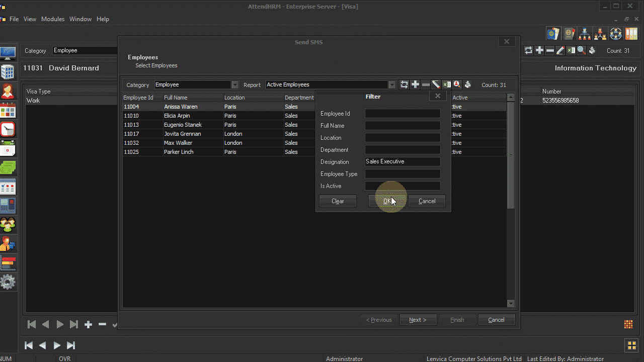The height and width of the screenshot is (362, 644).
Task: Refresh the Visa list in main window
Action: [x=529, y=50]
